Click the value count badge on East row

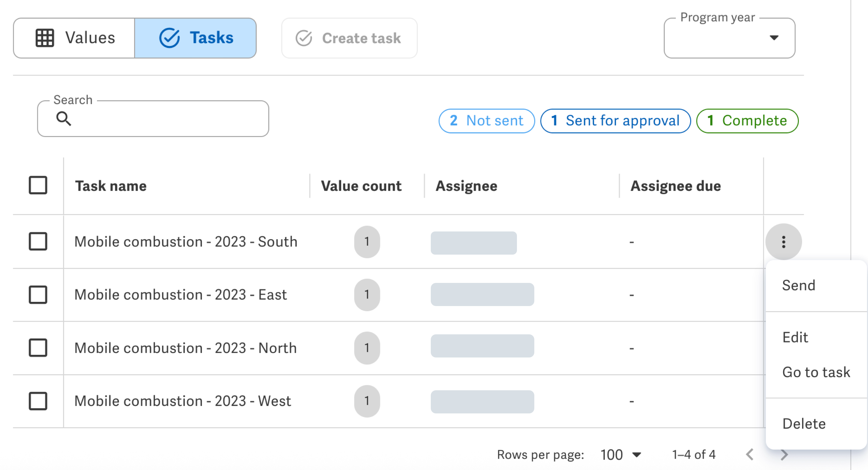(367, 295)
